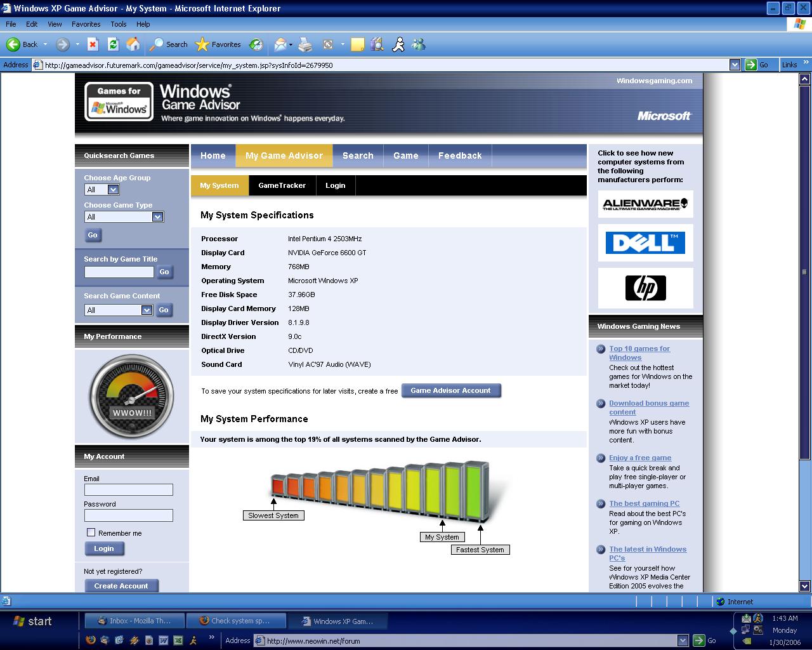812x650 pixels.
Task: Print the page via the printer icon
Action: click(x=304, y=44)
